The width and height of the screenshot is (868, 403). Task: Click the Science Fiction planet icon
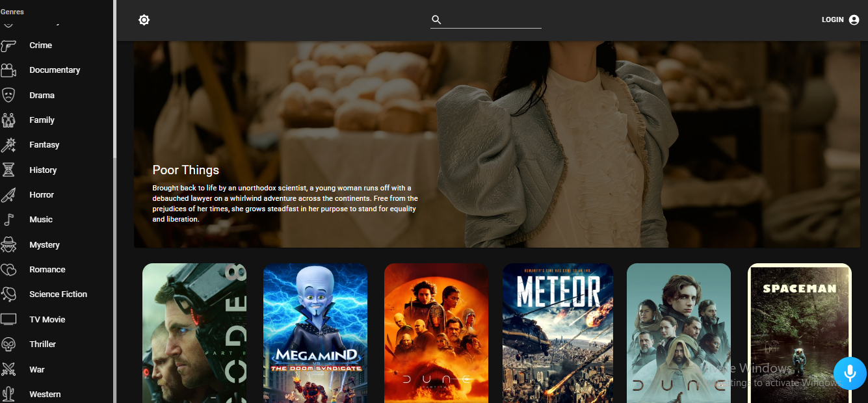[8, 294]
